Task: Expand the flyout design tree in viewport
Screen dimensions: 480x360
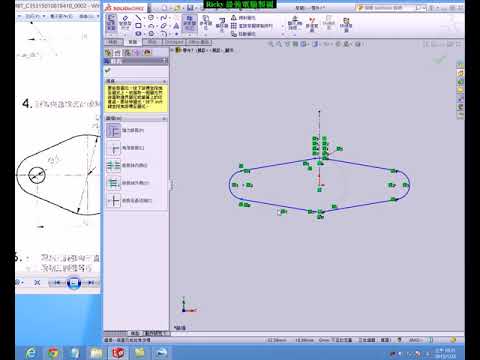Action: pos(173,50)
